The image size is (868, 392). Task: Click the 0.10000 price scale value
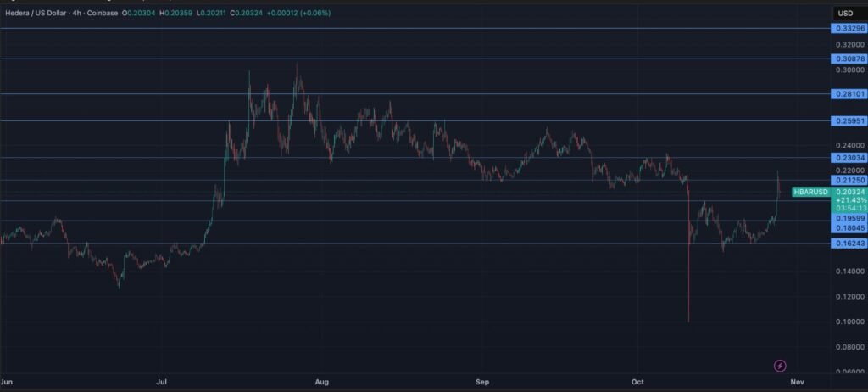point(849,322)
